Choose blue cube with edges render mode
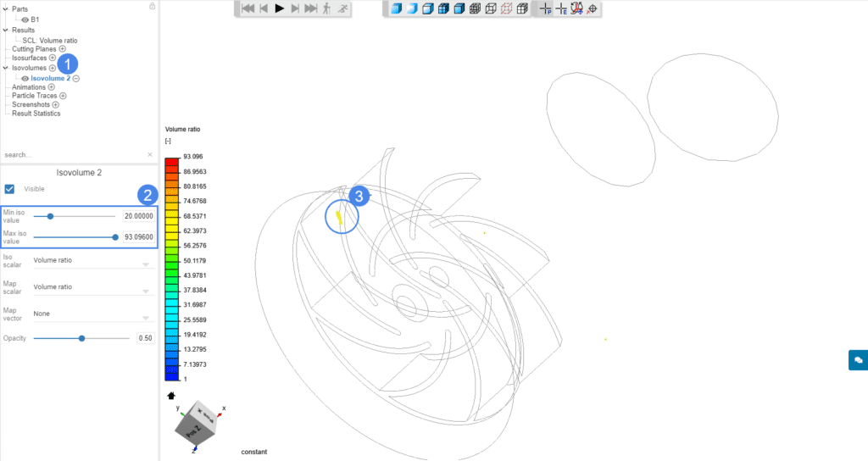This screenshot has width=868, height=461. (x=428, y=8)
